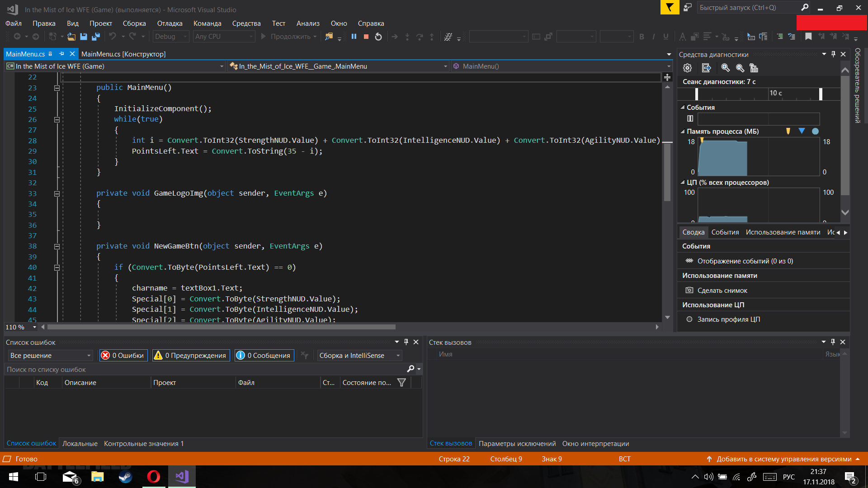
Task: Open Windows Start menu
Action: pyautogui.click(x=14, y=477)
